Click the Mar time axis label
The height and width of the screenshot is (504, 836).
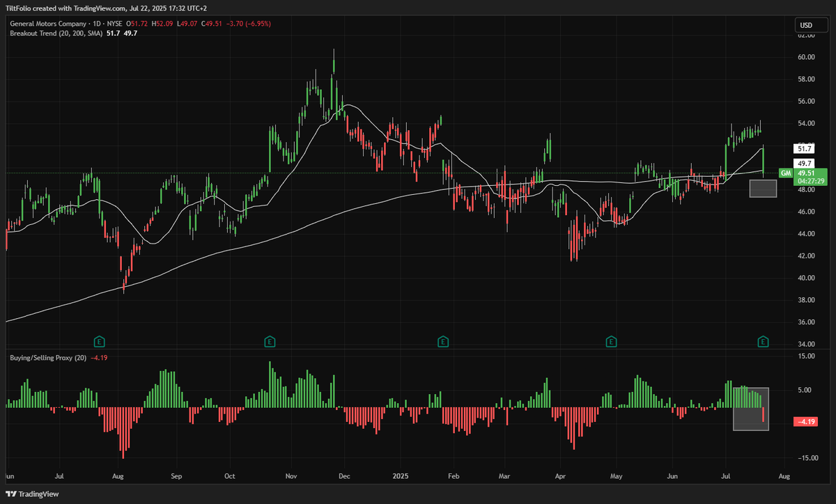point(505,478)
